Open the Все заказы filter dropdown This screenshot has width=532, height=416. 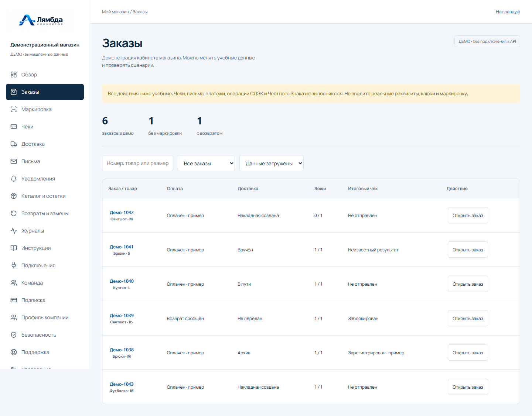(x=207, y=163)
